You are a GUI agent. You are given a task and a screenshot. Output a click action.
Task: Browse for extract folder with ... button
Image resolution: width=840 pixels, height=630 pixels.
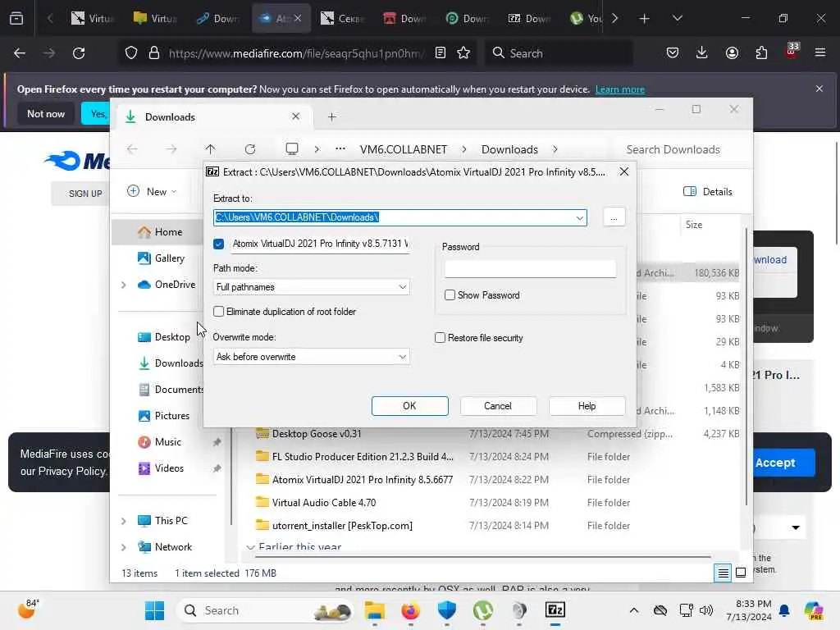pyautogui.click(x=614, y=217)
